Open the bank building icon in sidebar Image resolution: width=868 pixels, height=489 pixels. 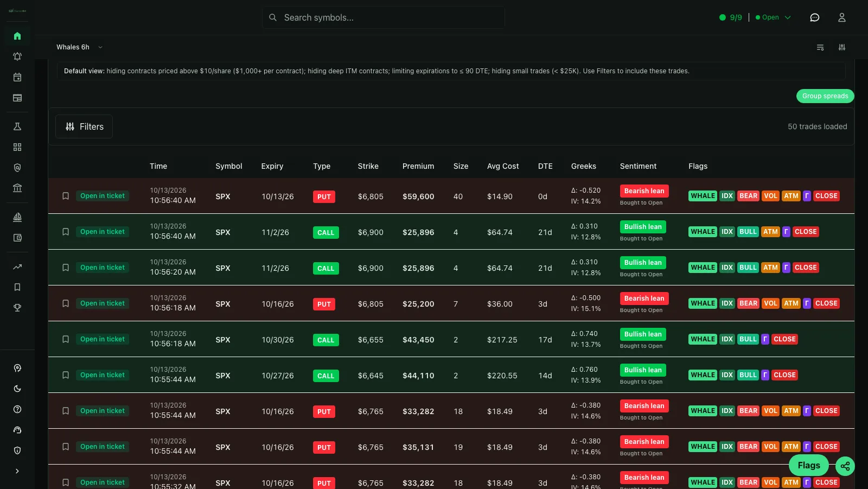tap(17, 188)
